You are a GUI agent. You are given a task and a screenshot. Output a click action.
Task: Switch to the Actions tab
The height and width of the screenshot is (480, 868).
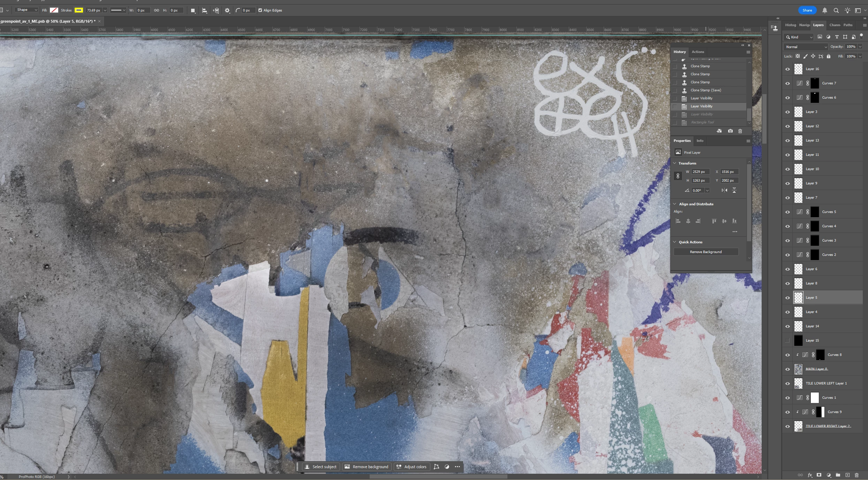point(698,52)
